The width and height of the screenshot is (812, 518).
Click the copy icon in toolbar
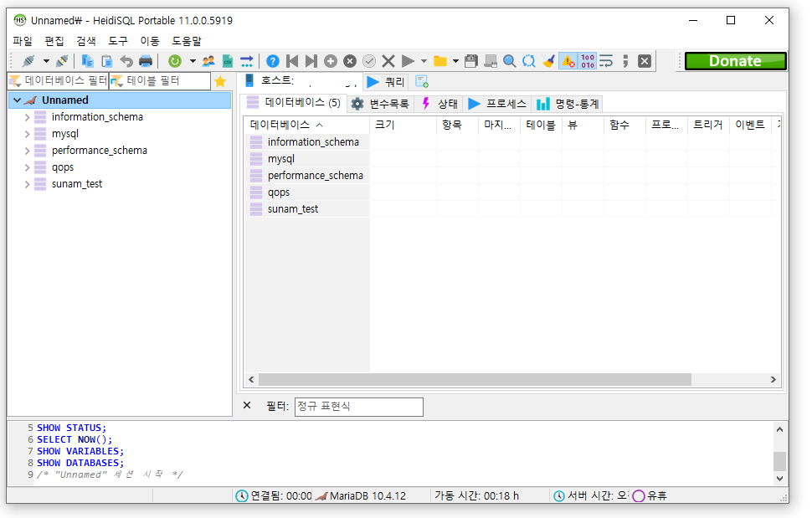pyautogui.click(x=88, y=61)
